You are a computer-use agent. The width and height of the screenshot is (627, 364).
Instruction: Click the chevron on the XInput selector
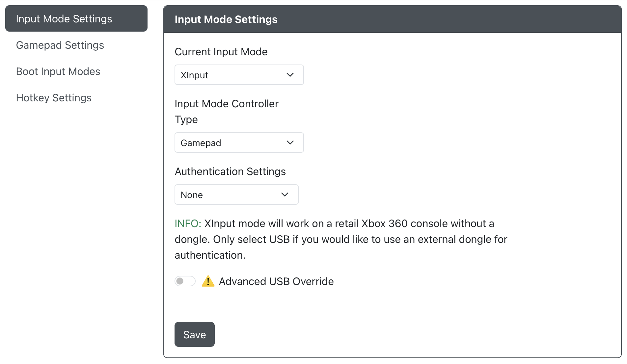290,75
